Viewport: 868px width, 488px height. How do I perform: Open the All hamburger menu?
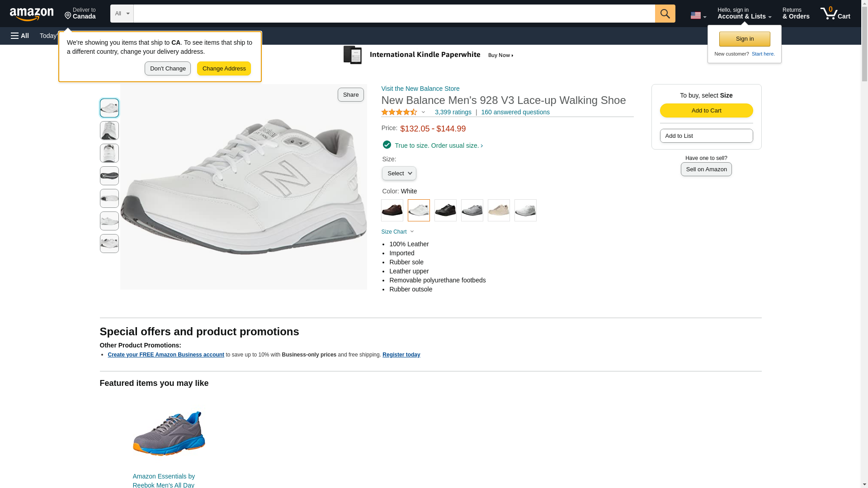(20, 36)
